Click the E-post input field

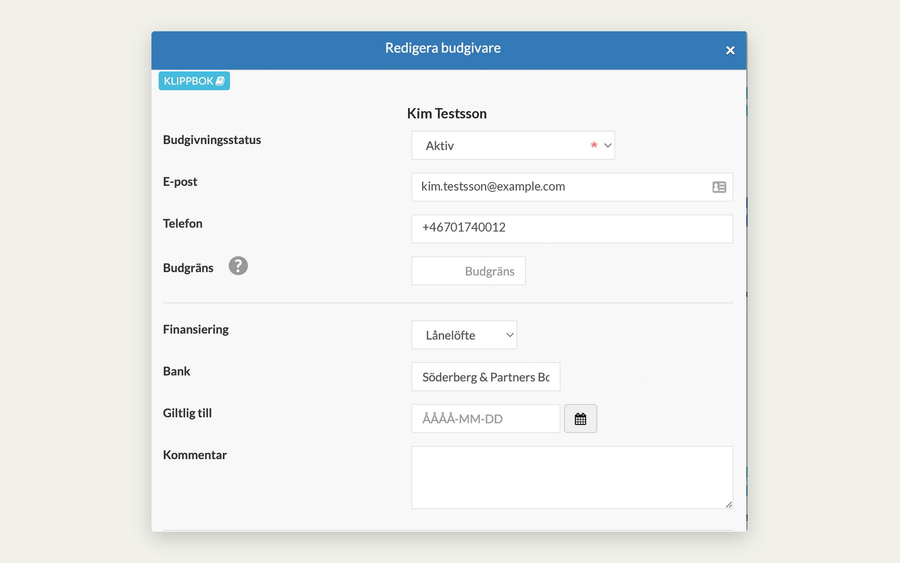click(572, 187)
